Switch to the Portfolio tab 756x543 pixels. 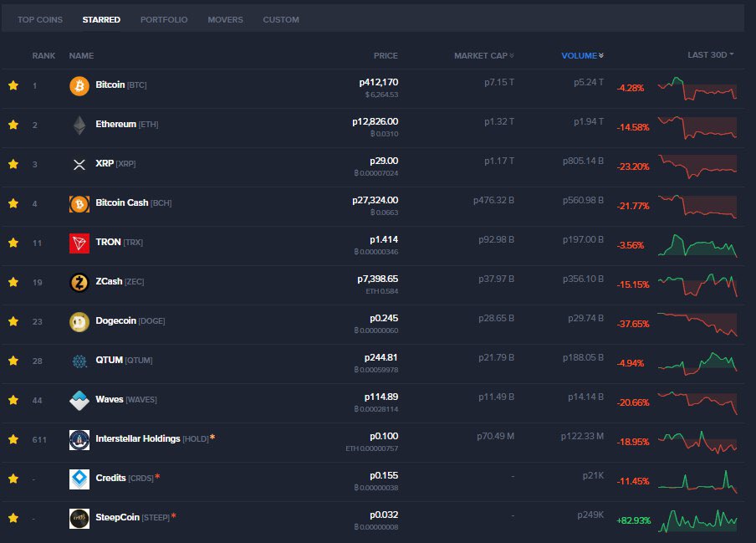pyautogui.click(x=164, y=20)
